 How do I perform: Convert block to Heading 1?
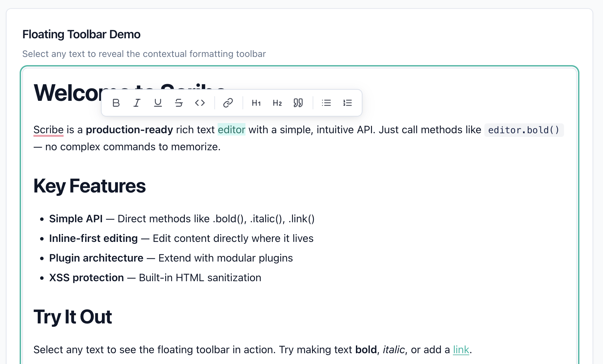256,103
